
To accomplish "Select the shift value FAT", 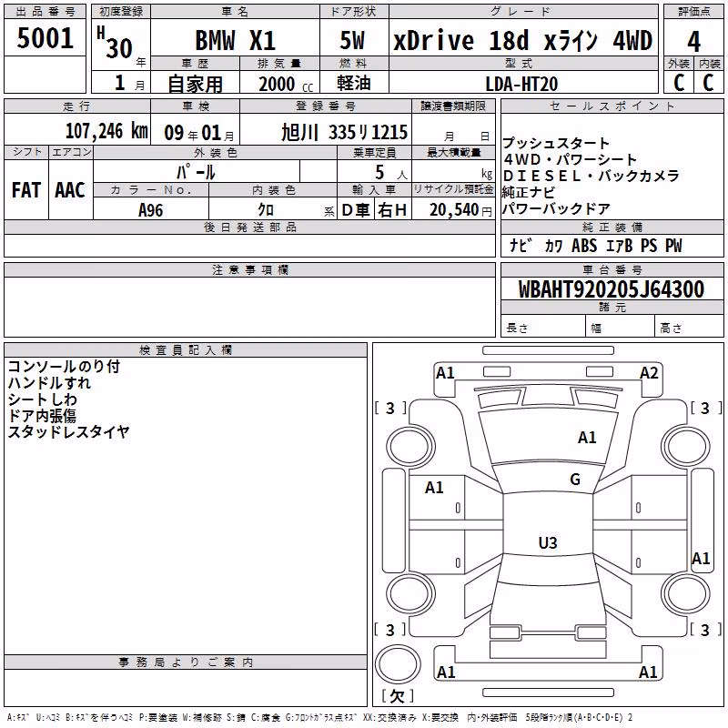I will click(26, 190).
